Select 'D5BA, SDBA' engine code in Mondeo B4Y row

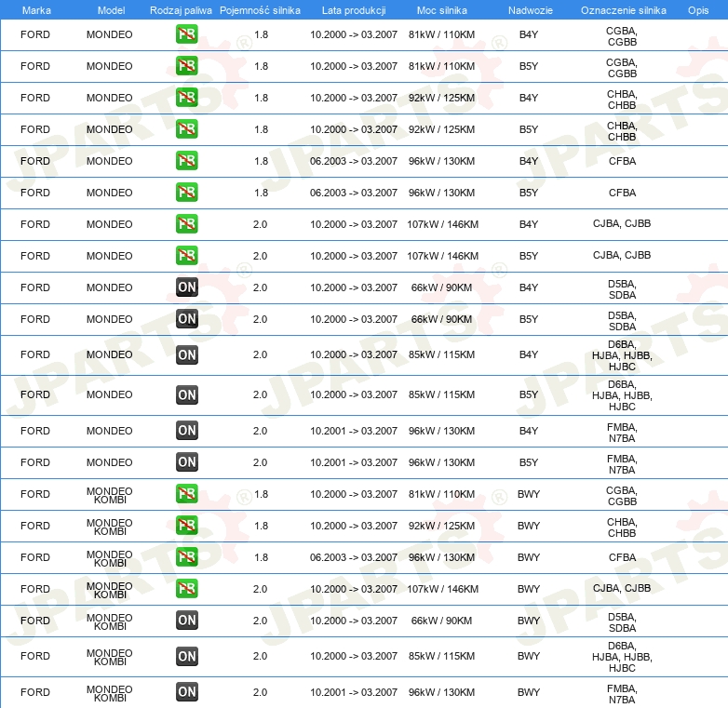coord(622,289)
